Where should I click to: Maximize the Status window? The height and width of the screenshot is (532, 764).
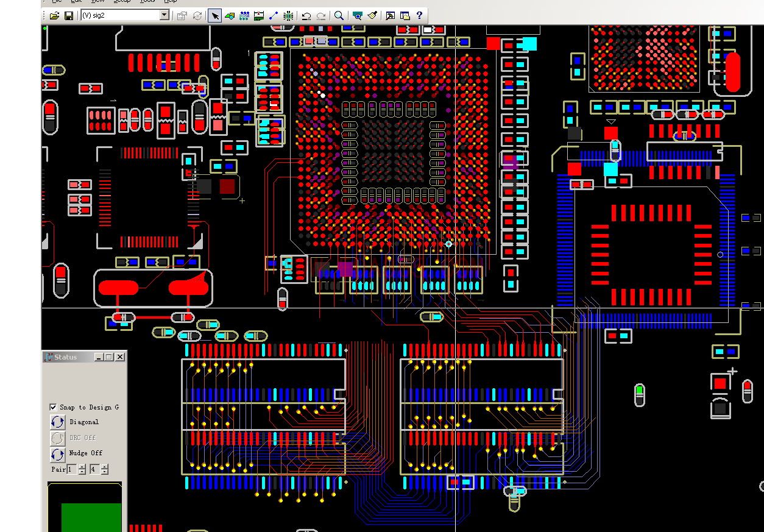108,357
